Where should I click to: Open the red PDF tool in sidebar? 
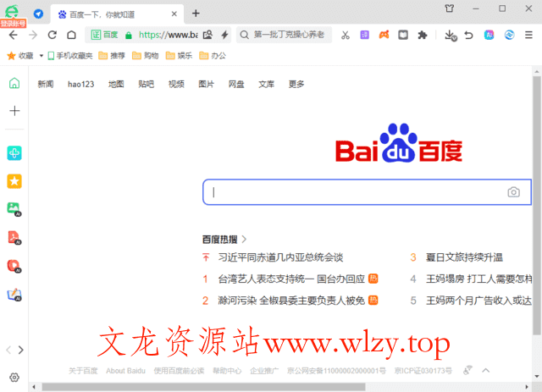tap(14, 237)
